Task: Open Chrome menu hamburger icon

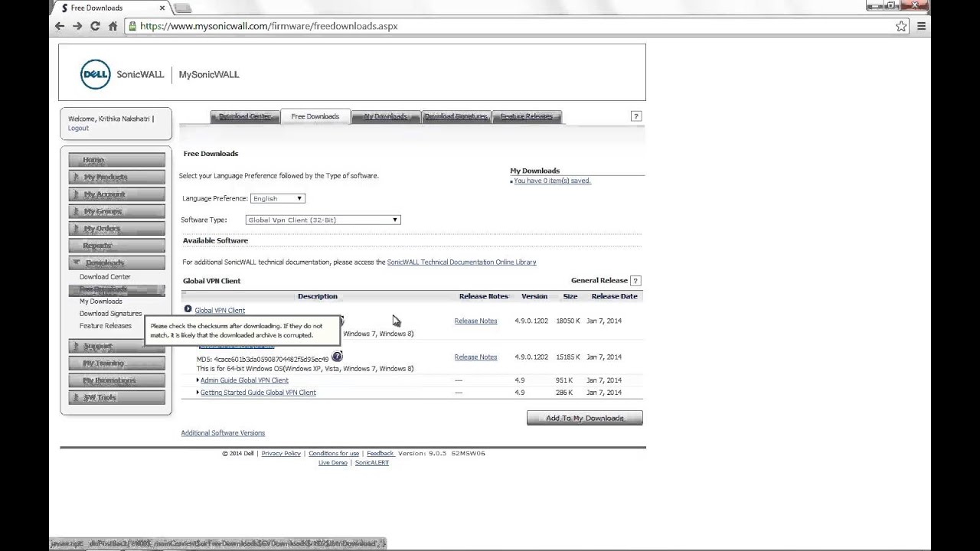Action: click(921, 26)
